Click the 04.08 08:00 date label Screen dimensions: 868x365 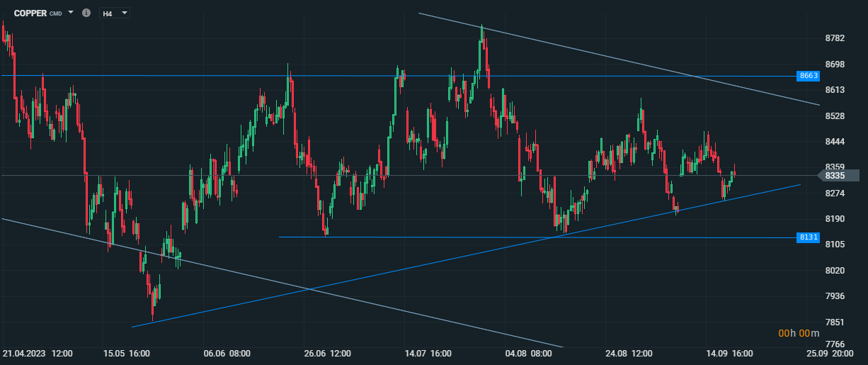coord(529,353)
